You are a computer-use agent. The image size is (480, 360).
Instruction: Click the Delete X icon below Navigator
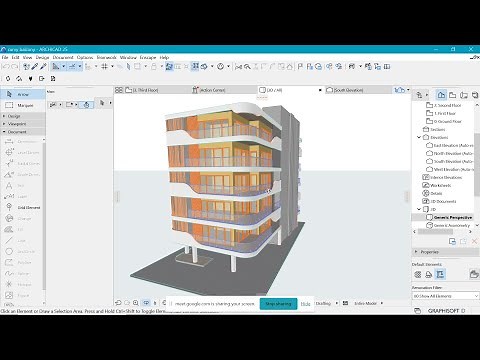click(474, 241)
